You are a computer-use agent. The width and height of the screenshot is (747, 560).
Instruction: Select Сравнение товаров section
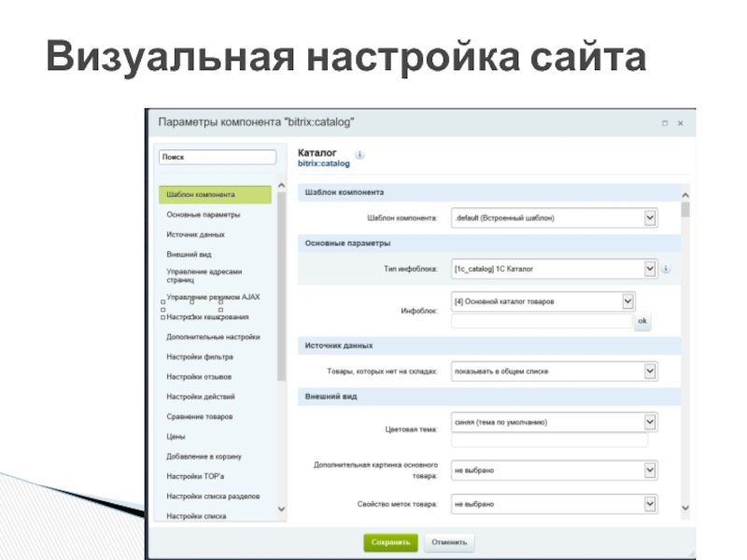(x=200, y=416)
